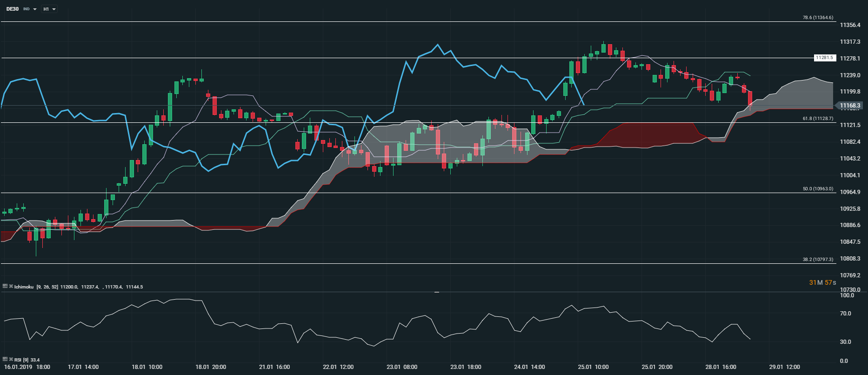The height and width of the screenshot is (375, 868).
Task: Select the 50.0 Fibonacci level label
Action: pos(818,189)
